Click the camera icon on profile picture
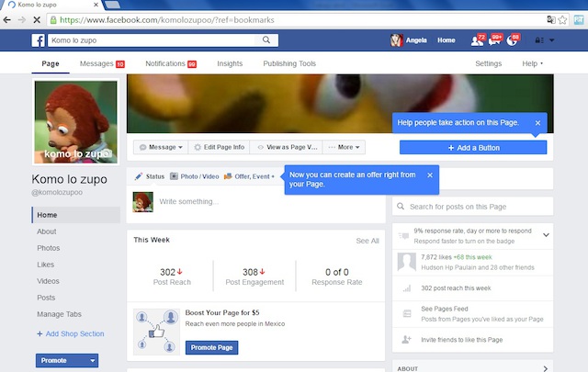This screenshot has height=372, width=588. coord(107,153)
